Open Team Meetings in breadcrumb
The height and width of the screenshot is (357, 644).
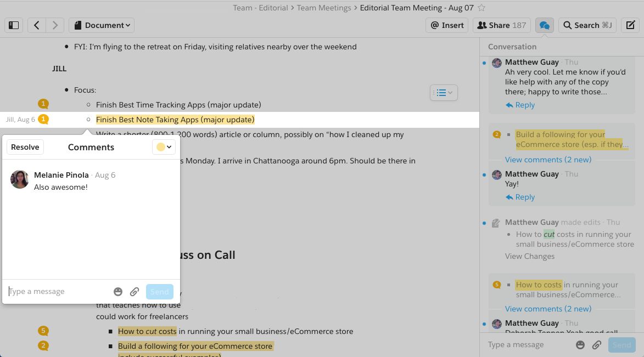point(324,8)
